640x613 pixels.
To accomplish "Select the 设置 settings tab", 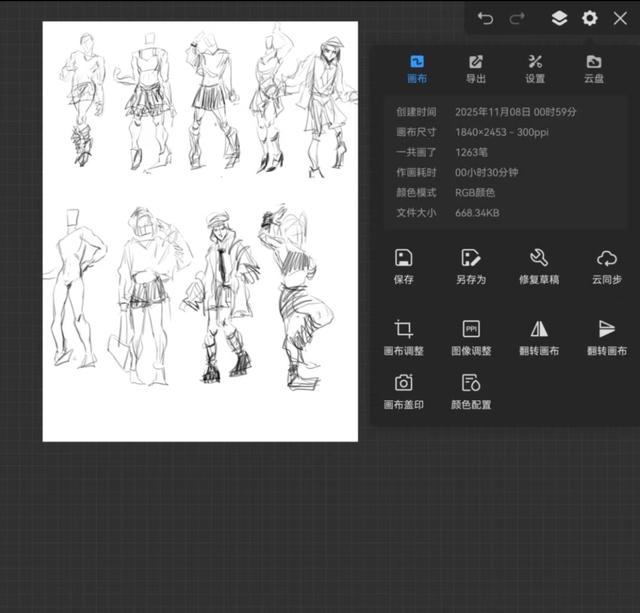I will (x=535, y=68).
